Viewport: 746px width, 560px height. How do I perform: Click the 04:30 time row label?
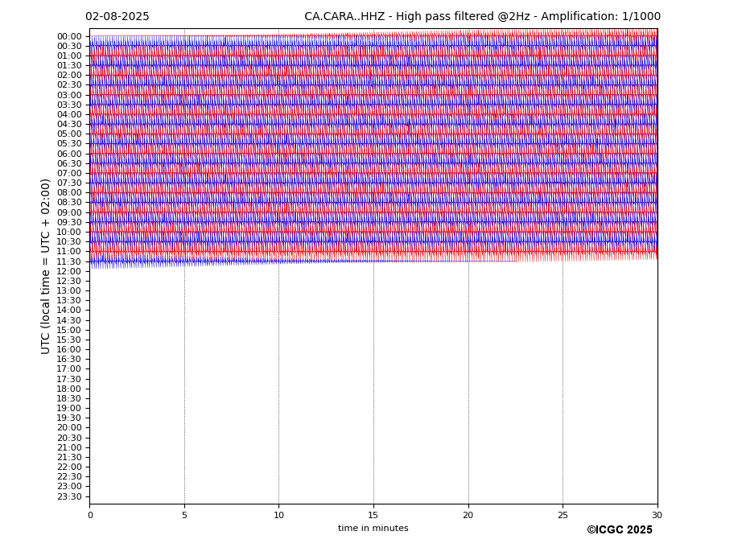pos(69,125)
